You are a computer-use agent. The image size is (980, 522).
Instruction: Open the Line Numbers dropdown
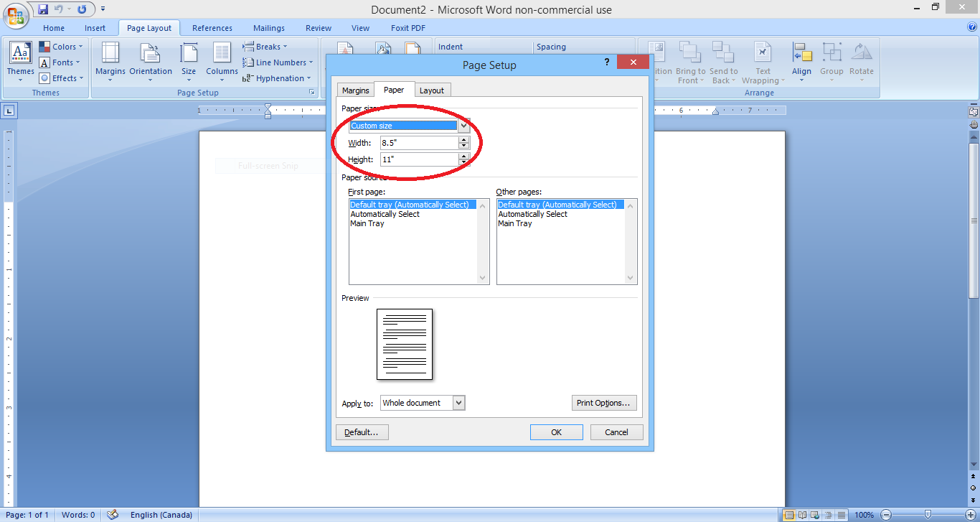(278, 62)
